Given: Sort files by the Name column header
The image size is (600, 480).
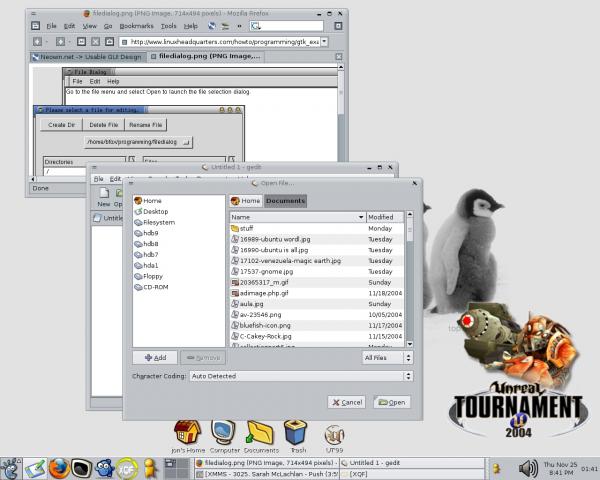Looking at the screenshot, I should 298,217.
